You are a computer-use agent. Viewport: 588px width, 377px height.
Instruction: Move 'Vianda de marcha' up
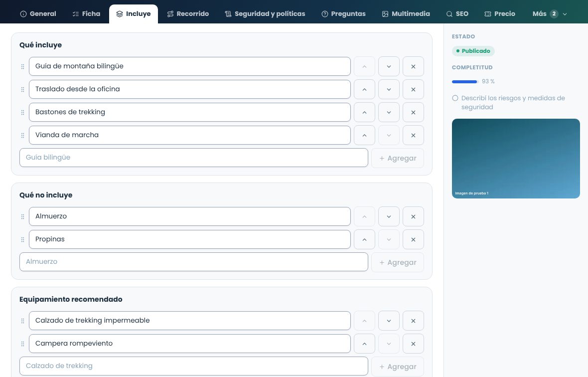tap(364, 135)
